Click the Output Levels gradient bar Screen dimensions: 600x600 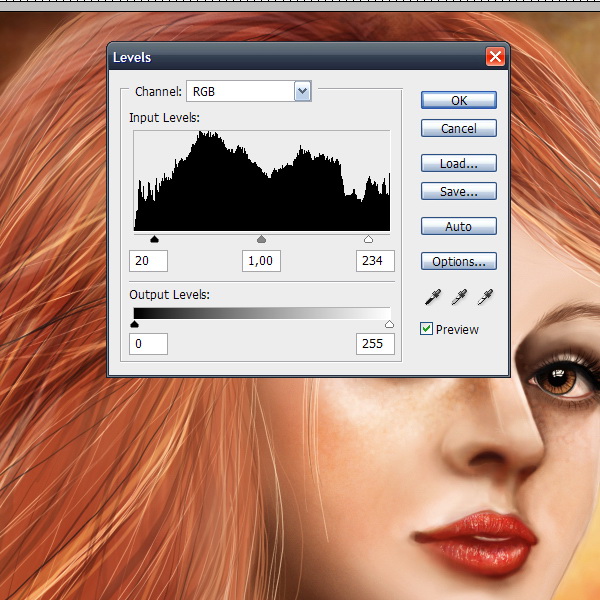tap(262, 313)
